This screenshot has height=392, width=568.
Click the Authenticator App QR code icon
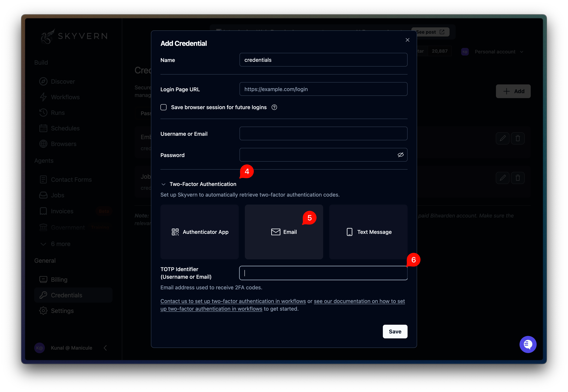(175, 232)
